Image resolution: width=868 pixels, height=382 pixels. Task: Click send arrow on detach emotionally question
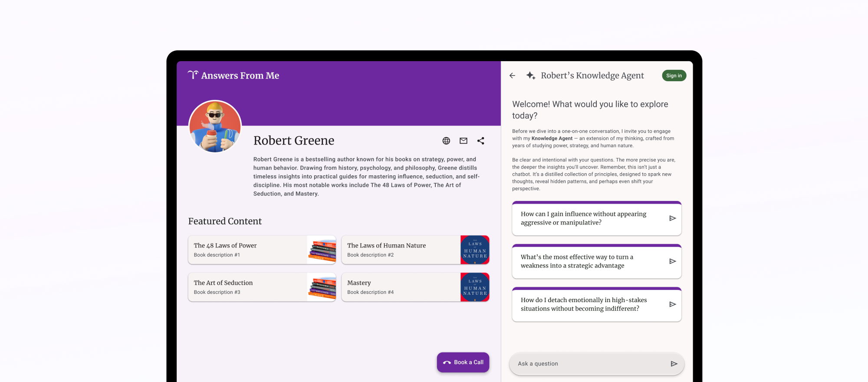click(x=672, y=304)
